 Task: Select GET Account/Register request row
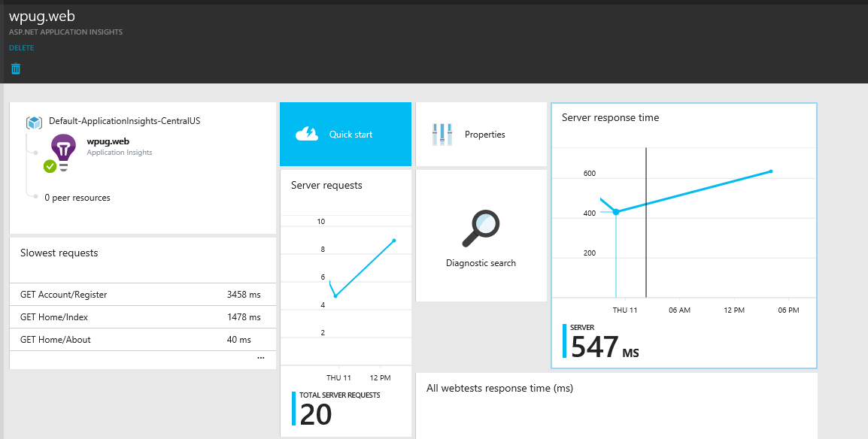pyautogui.click(x=143, y=295)
